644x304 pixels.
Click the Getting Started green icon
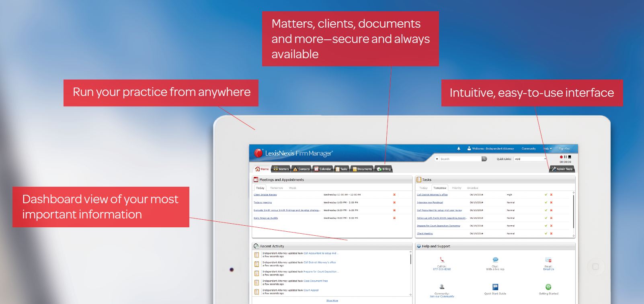(x=548, y=287)
